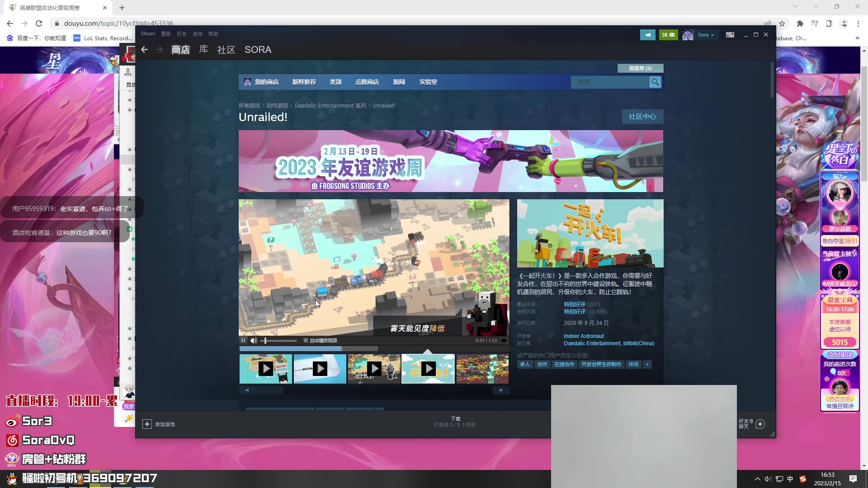Screen dimensions: 868x488
Task: Open Chrome profile avatar menu
Action: [x=844, y=23]
